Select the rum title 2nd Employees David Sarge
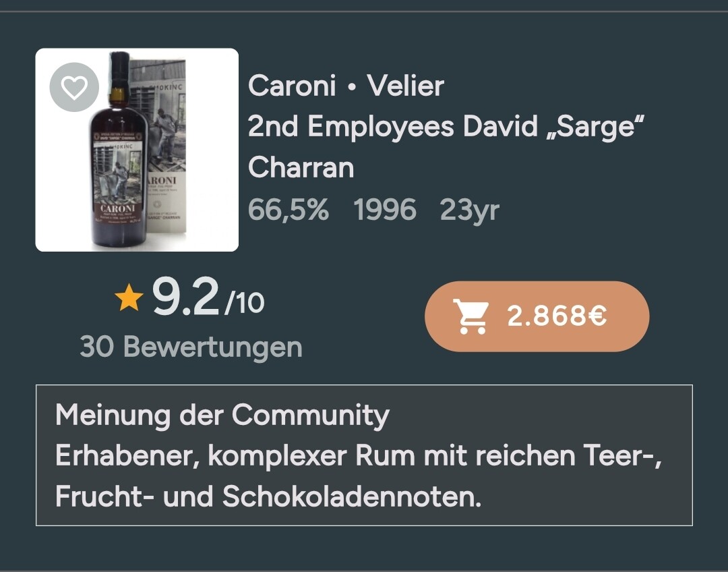The width and height of the screenshot is (728, 572). [x=446, y=126]
